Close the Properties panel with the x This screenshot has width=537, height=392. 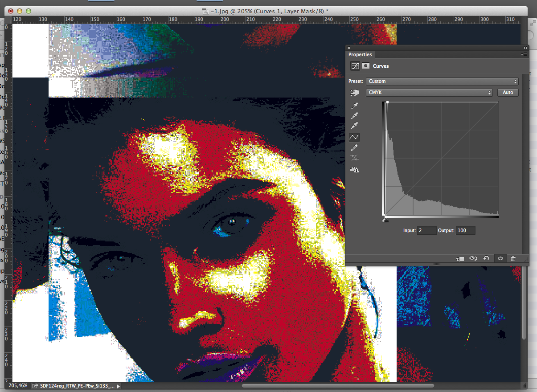click(349, 48)
